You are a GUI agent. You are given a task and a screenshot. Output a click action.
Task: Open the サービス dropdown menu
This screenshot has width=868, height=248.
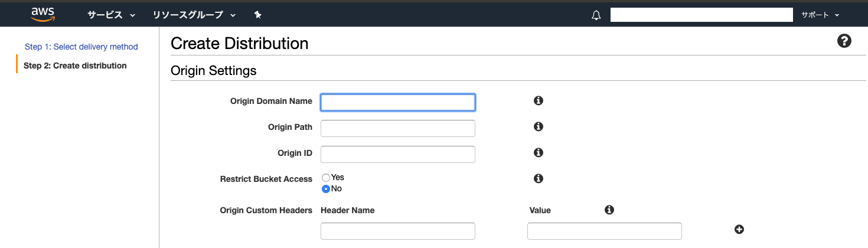click(112, 15)
